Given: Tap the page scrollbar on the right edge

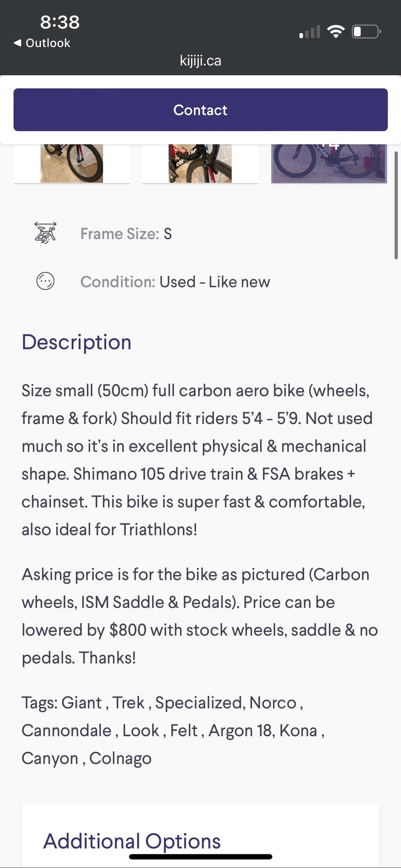Looking at the screenshot, I should click(x=396, y=205).
